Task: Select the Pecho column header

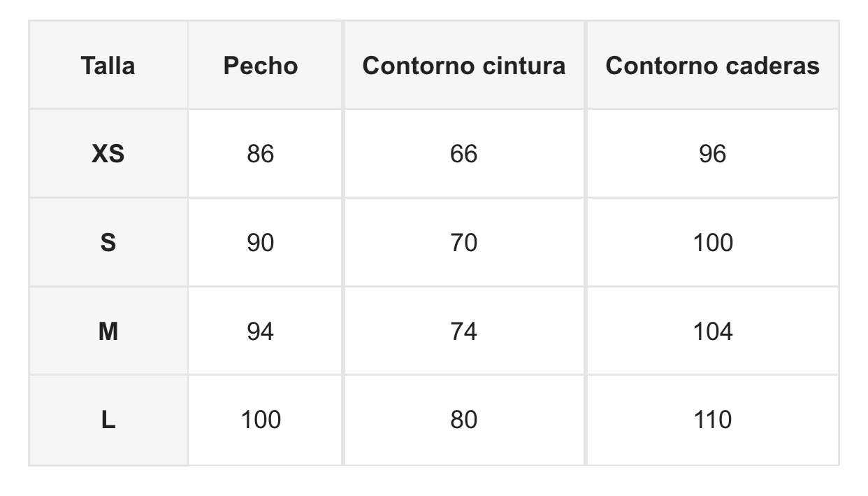Action: pyautogui.click(x=261, y=66)
